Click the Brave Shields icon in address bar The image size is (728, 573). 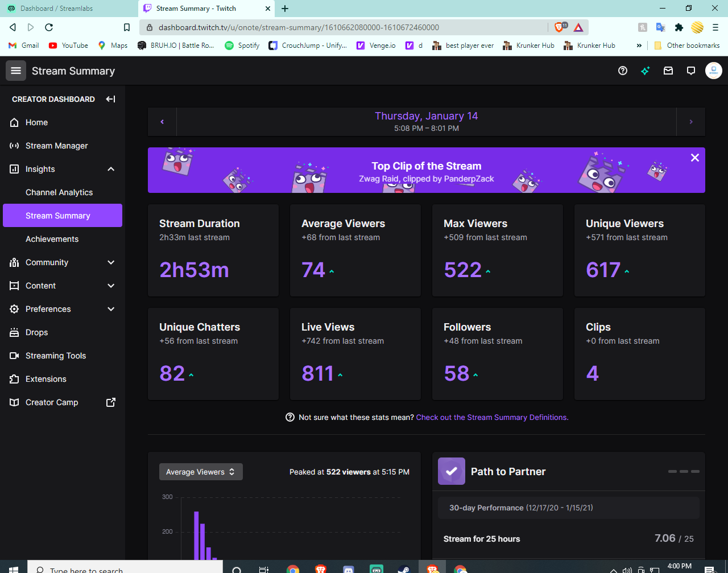pos(560,27)
